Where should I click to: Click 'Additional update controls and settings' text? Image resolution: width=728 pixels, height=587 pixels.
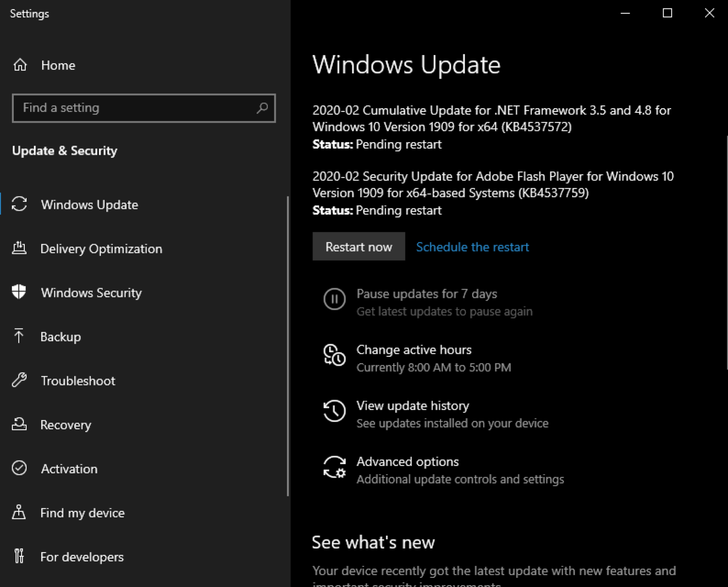(460, 479)
